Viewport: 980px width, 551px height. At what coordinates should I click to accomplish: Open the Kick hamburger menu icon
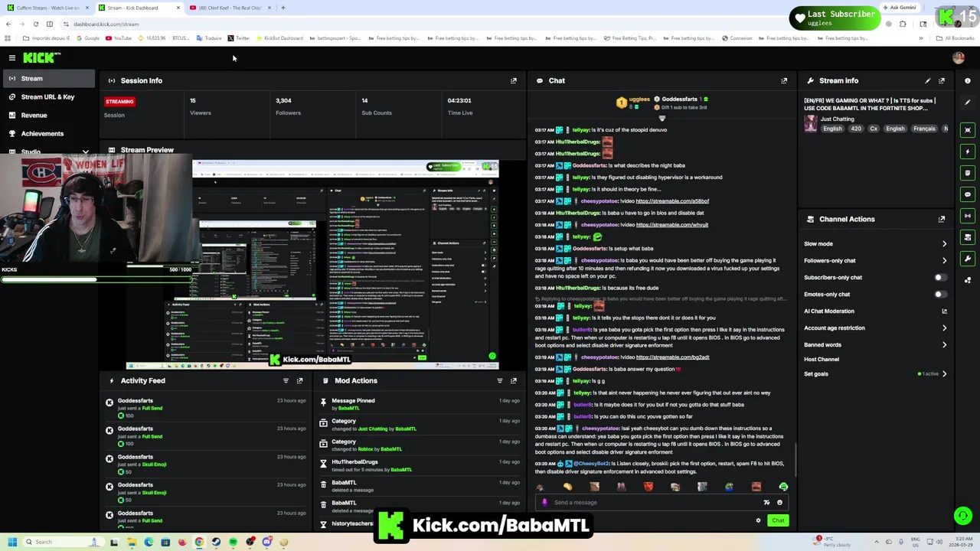tap(12, 57)
